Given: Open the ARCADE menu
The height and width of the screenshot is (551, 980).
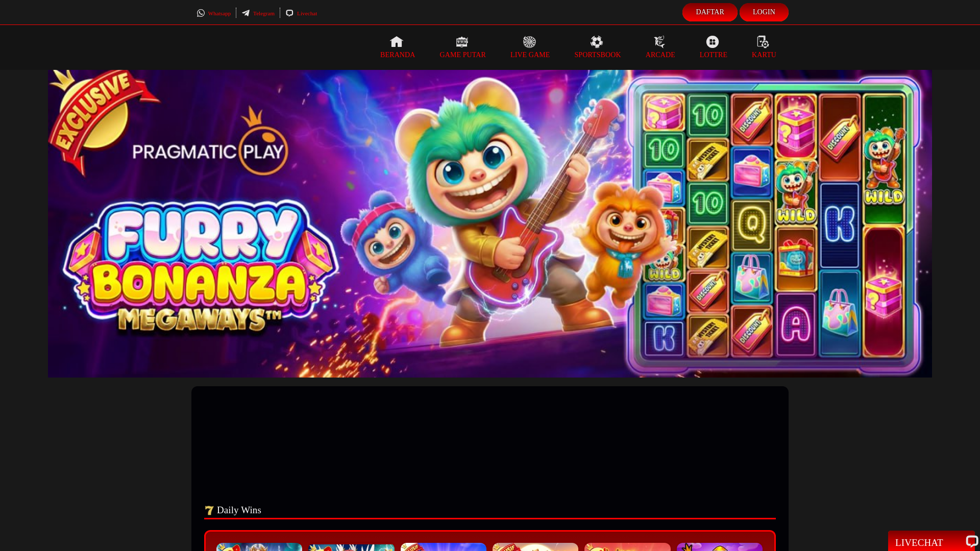Looking at the screenshot, I should [660, 55].
